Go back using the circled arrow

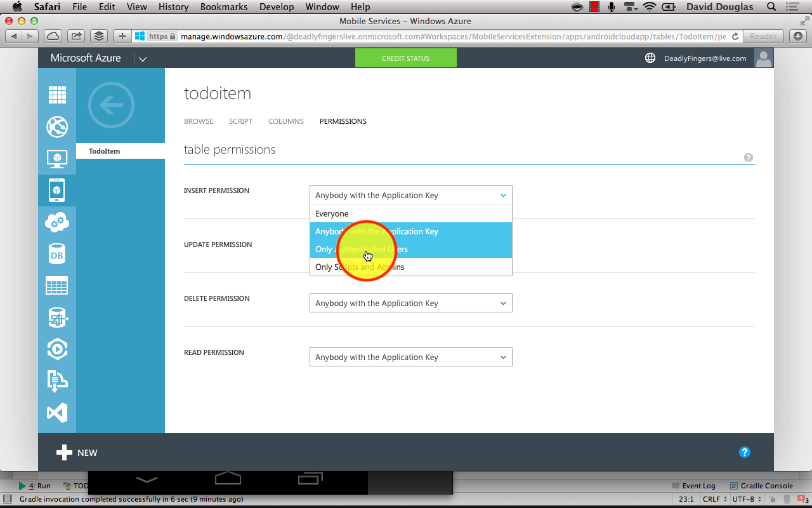(x=112, y=105)
